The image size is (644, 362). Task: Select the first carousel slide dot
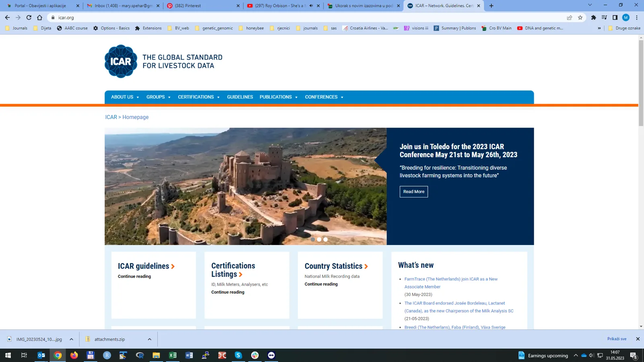pos(313,239)
